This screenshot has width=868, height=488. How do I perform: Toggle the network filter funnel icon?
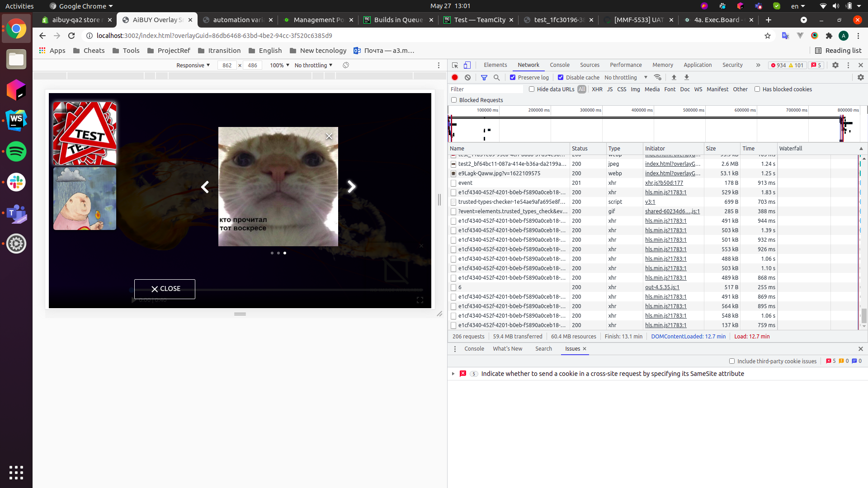click(484, 77)
